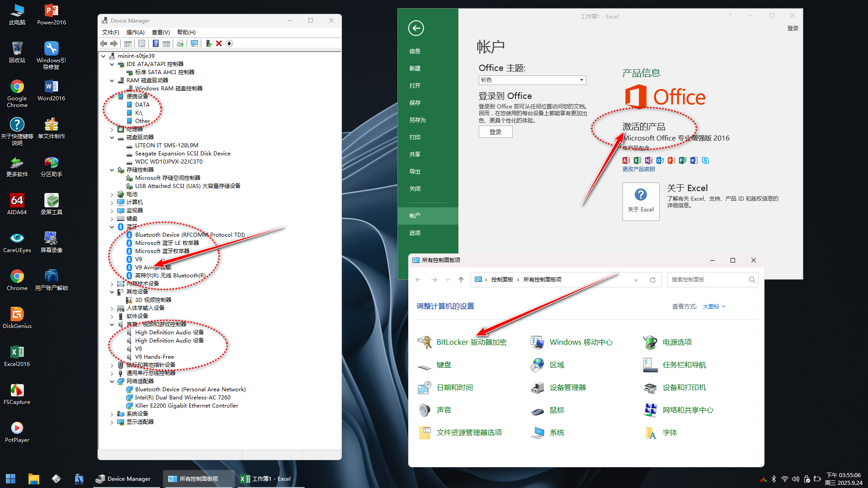Open the 大图标 view mode dropdown
The height and width of the screenshot is (488, 868).
714,306
